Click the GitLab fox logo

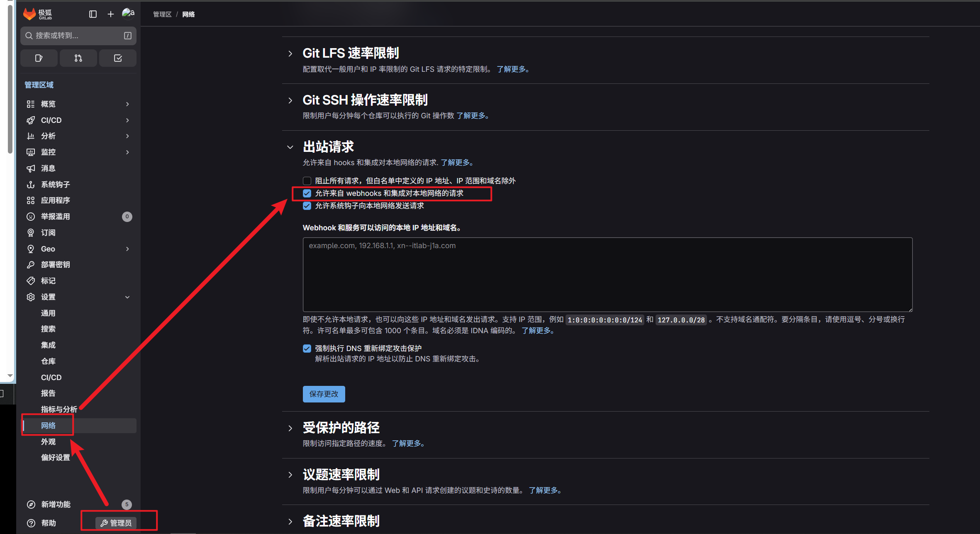[29, 14]
